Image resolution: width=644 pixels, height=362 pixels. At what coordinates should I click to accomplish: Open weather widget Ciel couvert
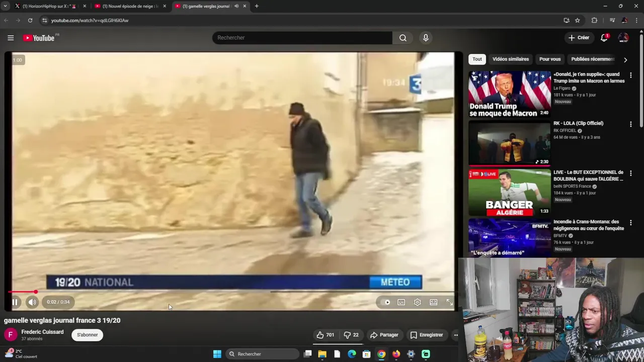click(20, 354)
